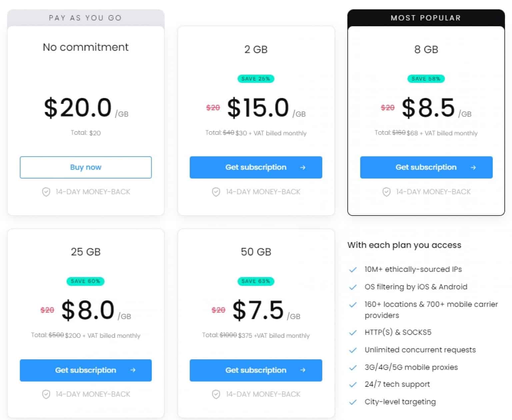512x420 pixels.
Task: Click Buy now on the No commitment plan
Action: click(86, 167)
